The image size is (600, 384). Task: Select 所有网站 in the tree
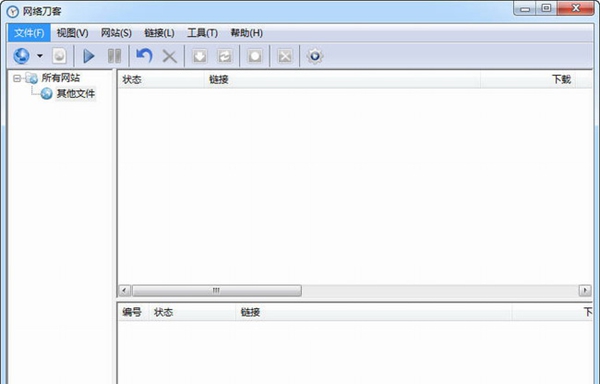tap(60, 78)
